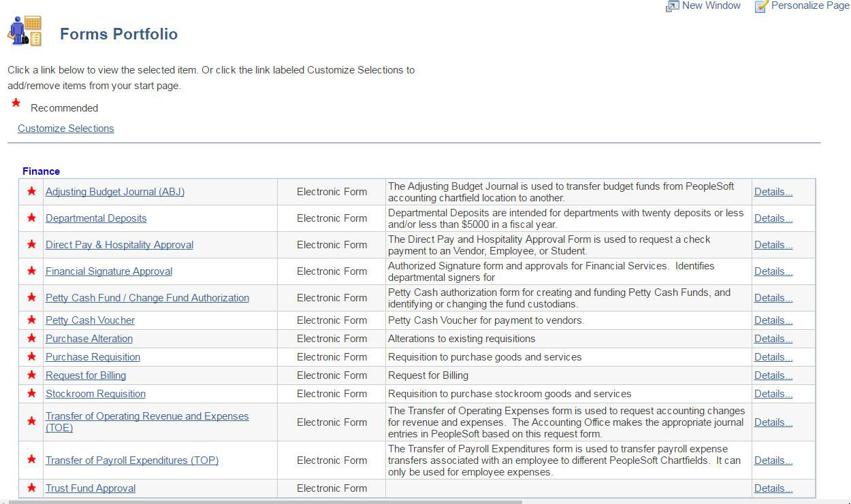Click the red star beside Purchase Requisition
Image resolution: width=851 pixels, height=504 pixels.
31,357
